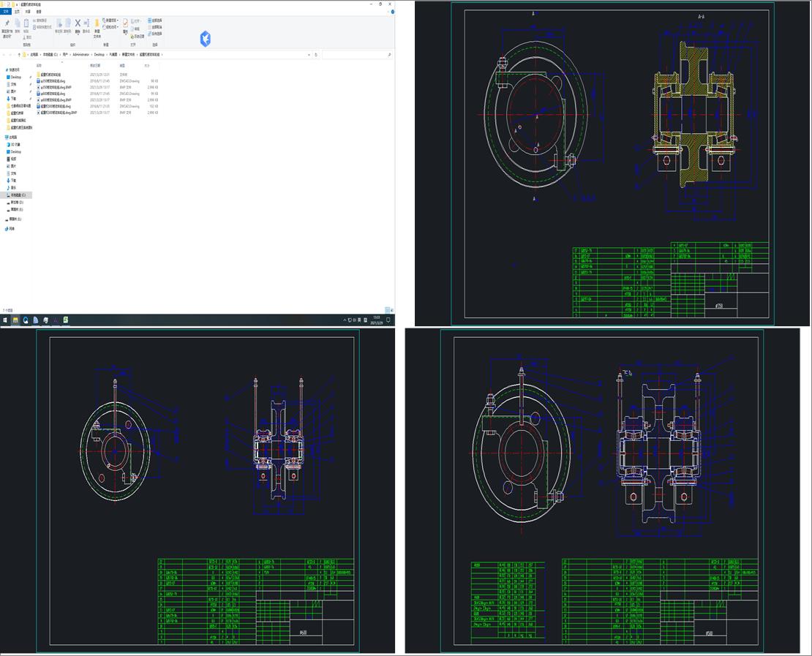Open the blue 文件 tab in the Explorer ribbon
The width and height of the screenshot is (812, 656).
click(x=6, y=12)
